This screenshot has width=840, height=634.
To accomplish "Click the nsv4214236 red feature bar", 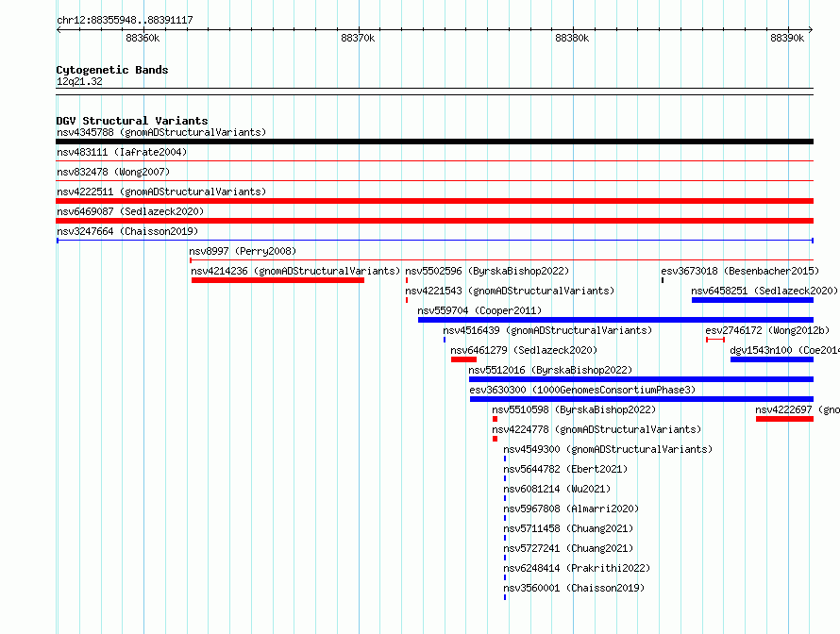I will pos(277,280).
